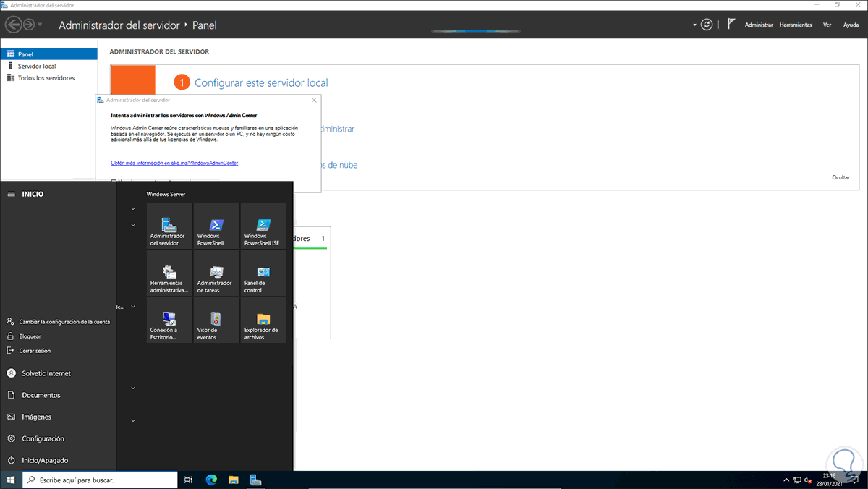Click the taskbar search box

pyautogui.click(x=100, y=480)
